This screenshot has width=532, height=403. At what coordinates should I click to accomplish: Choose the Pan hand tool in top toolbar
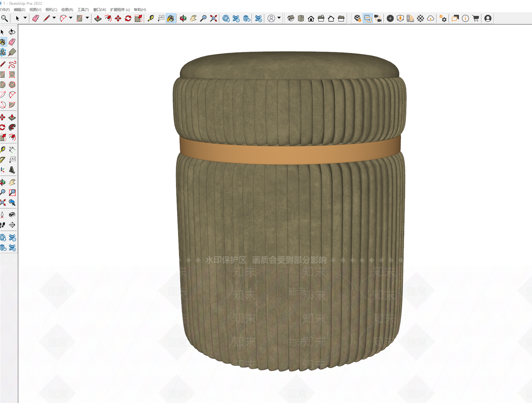(x=193, y=18)
